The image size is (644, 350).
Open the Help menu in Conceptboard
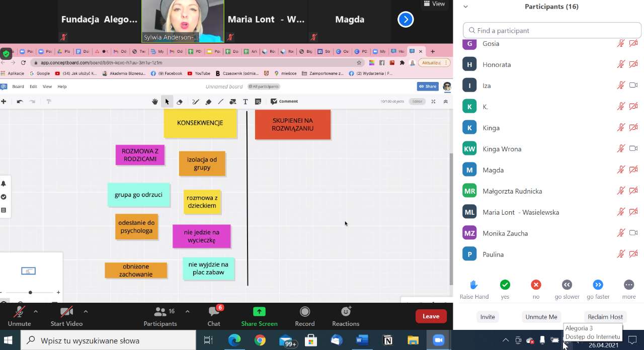(62, 86)
